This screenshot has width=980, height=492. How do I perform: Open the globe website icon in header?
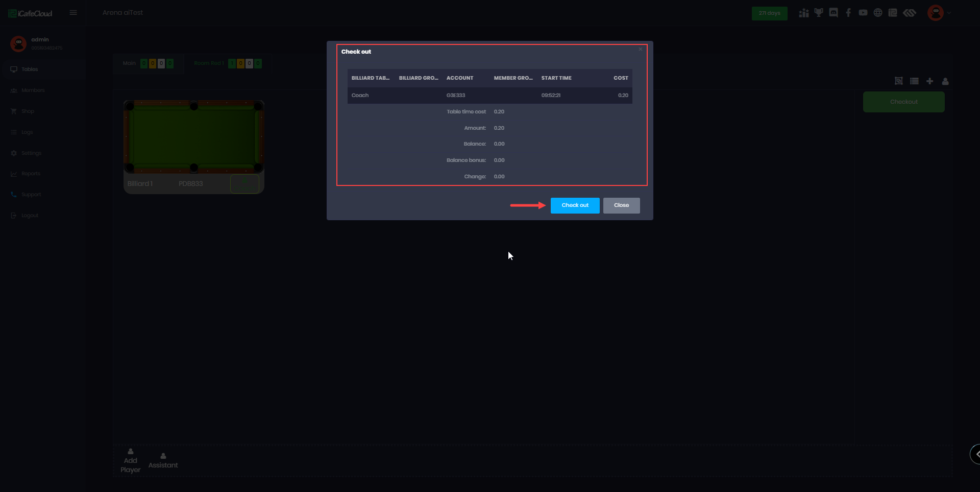pos(878,13)
